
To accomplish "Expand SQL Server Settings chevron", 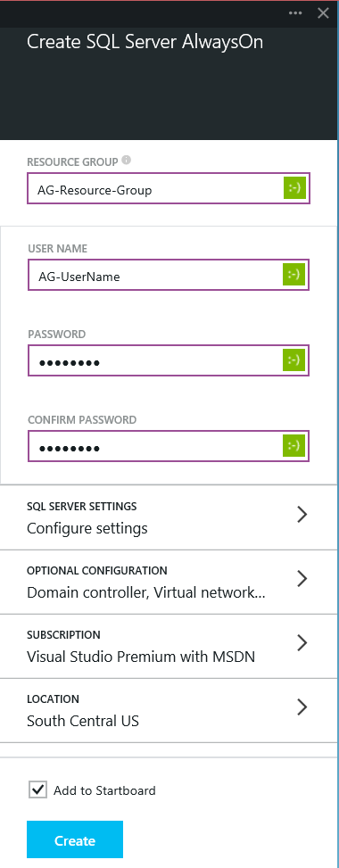I will [302, 515].
